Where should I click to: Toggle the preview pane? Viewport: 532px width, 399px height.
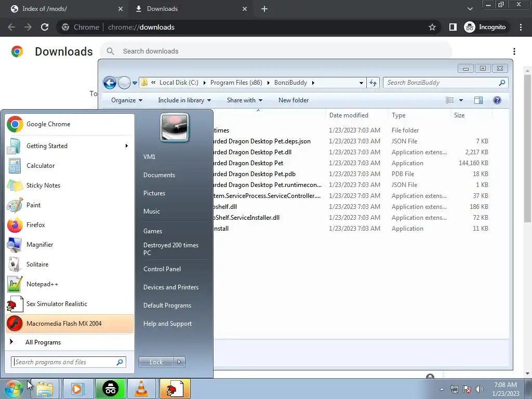point(478,100)
